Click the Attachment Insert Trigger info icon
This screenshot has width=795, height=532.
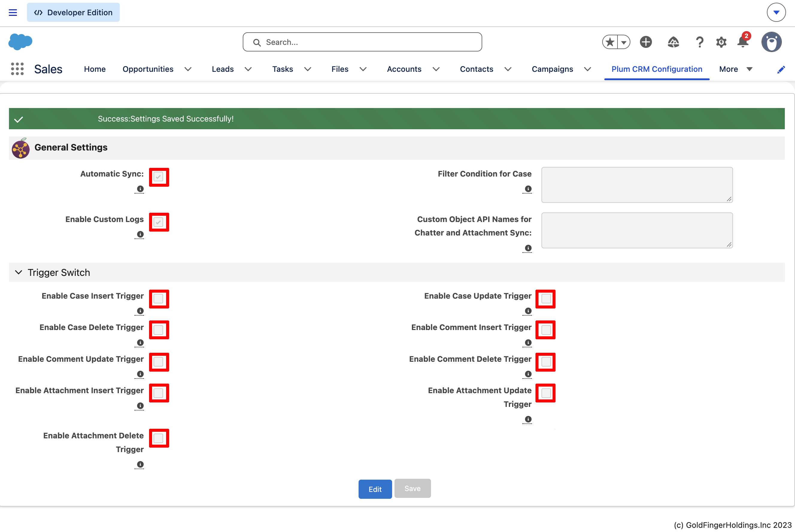pos(140,405)
